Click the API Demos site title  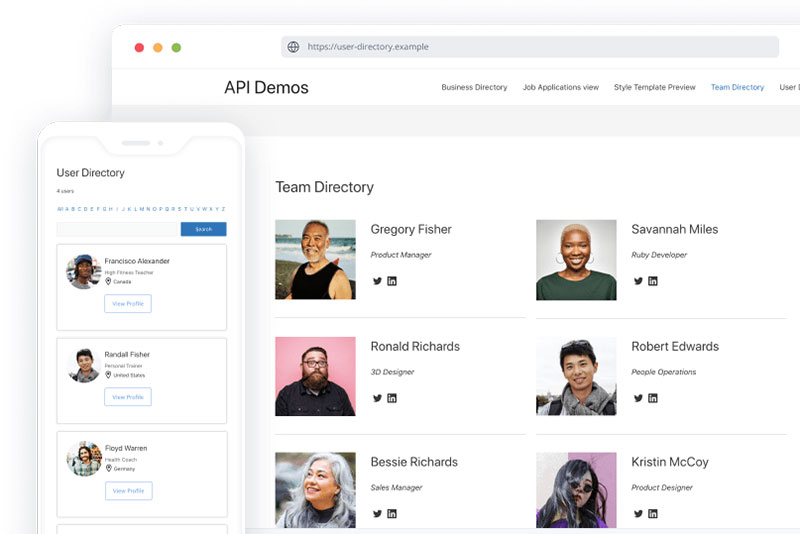(266, 88)
